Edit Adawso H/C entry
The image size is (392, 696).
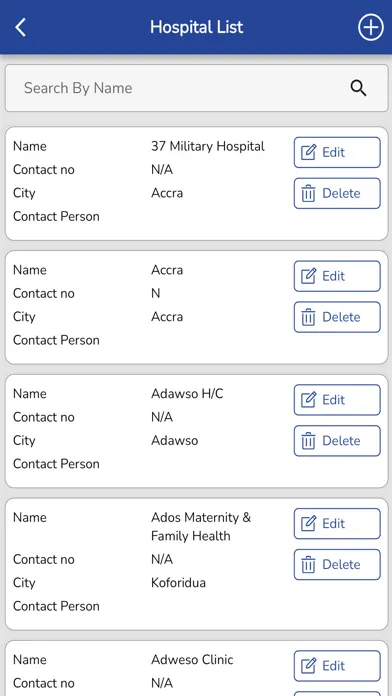(337, 399)
